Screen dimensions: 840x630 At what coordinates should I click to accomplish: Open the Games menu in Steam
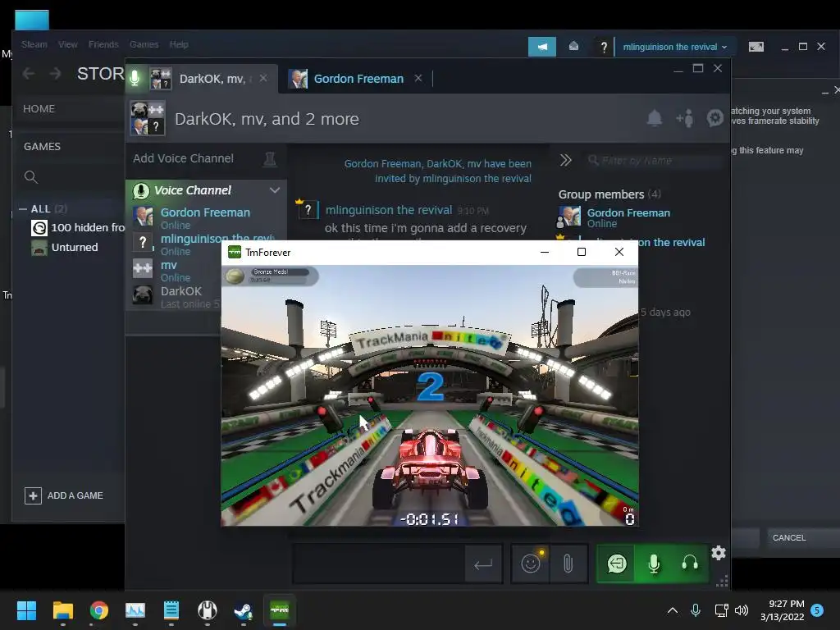pos(144,44)
